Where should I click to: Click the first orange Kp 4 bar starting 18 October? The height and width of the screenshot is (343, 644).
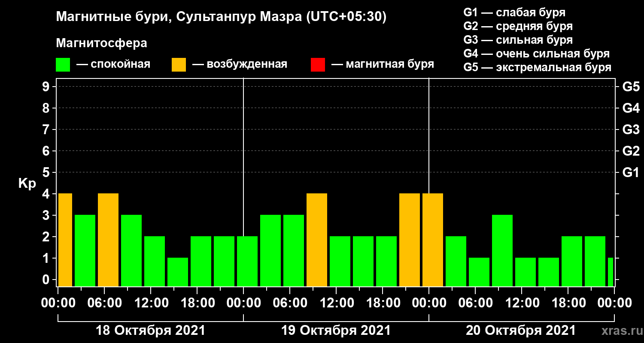(65, 240)
